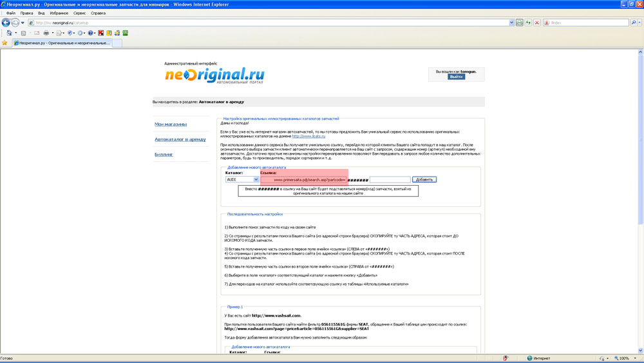Screen dimensions: 644x363
Task: Click the Compatibility View icon
Action: tap(520, 23)
